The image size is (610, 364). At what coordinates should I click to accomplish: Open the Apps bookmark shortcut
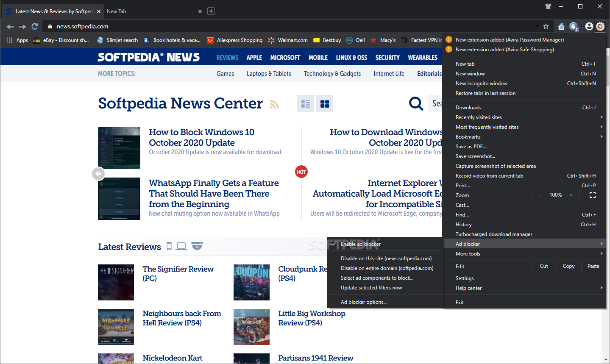click(17, 40)
